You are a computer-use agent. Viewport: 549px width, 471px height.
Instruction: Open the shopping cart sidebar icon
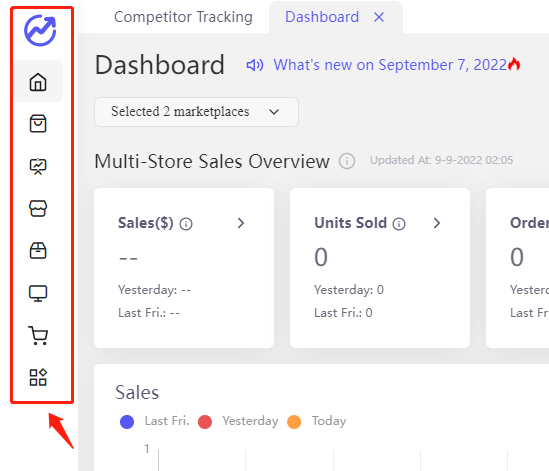tap(38, 335)
